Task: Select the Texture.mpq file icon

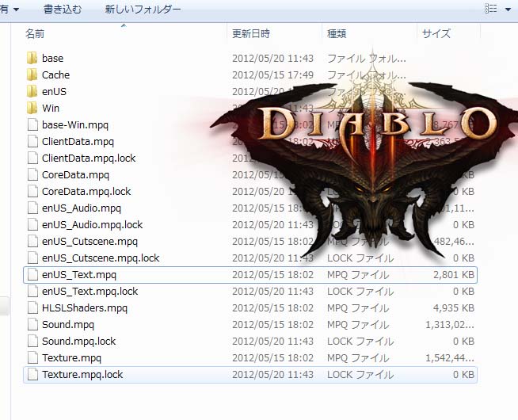Action: pos(32,358)
